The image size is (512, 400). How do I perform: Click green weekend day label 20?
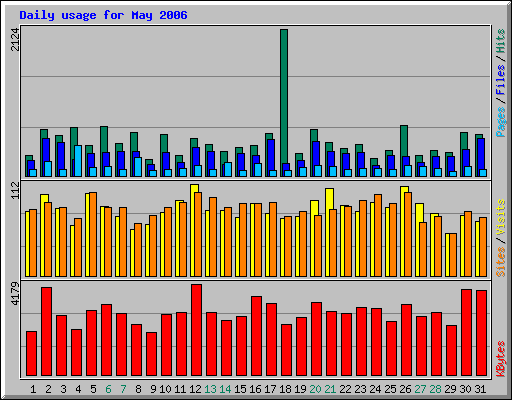pos(315,389)
